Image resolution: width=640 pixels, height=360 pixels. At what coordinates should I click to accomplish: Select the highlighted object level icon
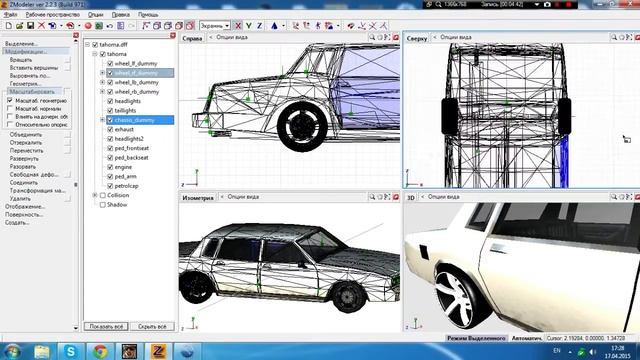click(190, 26)
